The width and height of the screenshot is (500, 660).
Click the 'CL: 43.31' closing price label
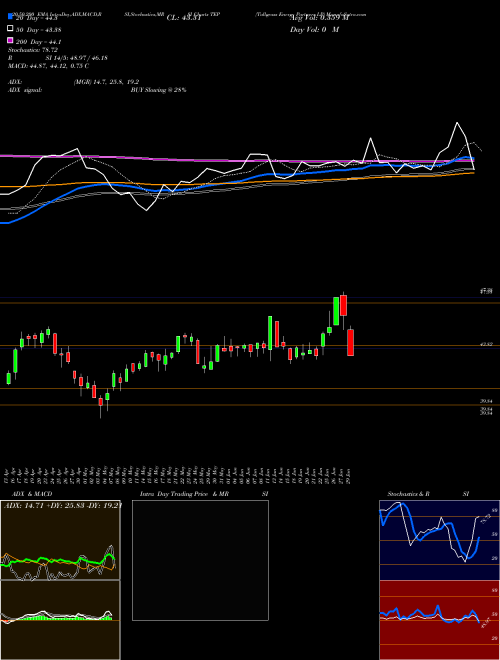point(184,18)
